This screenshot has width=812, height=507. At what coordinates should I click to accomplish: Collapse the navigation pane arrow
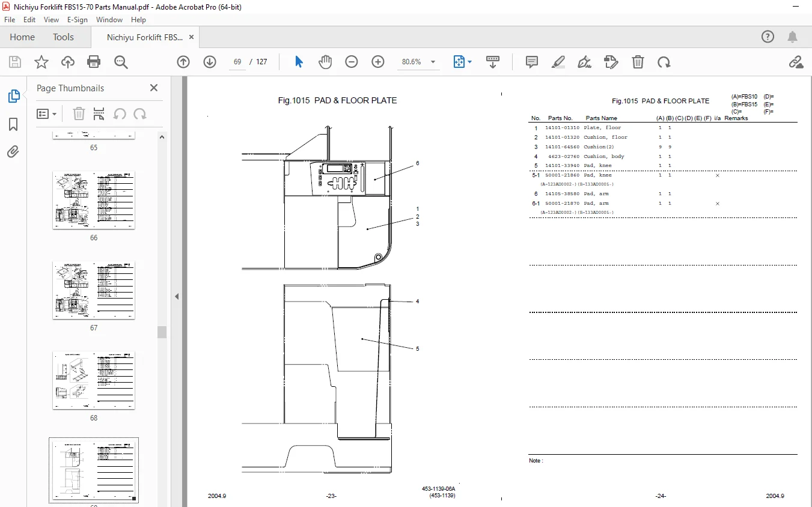pos(177,297)
